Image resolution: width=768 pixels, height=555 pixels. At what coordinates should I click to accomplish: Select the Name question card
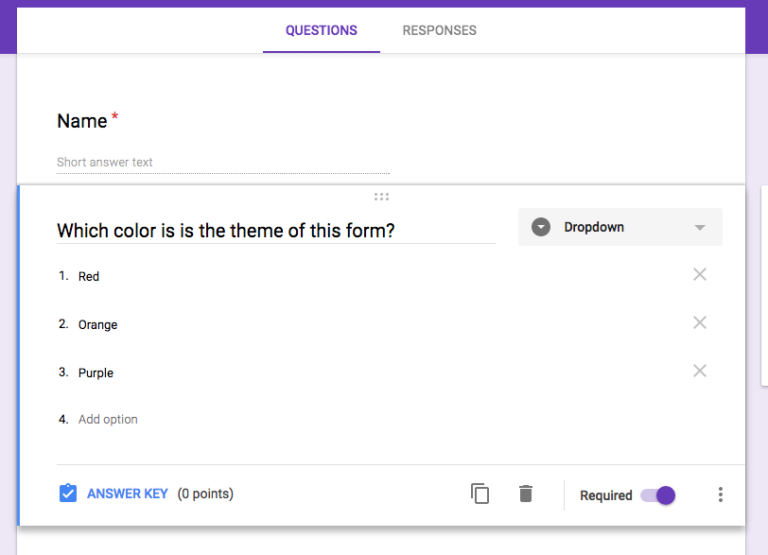point(381,120)
